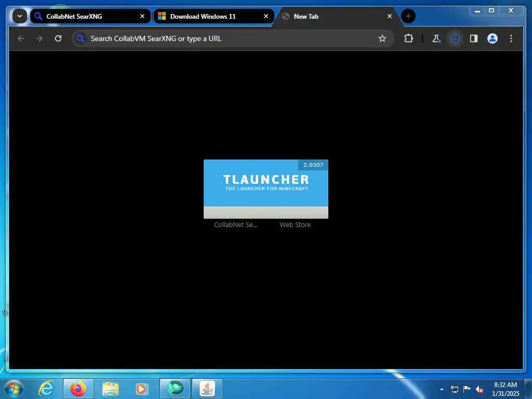532x399 pixels.
Task: Close the CollabNet SearXNG tab
Action: [142, 16]
